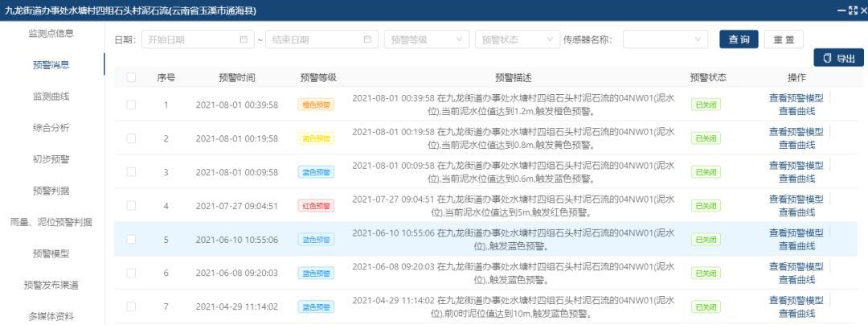Click 查看曲线 for row 5
This screenshot has height=325, width=868.
pyautogui.click(x=796, y=246)
